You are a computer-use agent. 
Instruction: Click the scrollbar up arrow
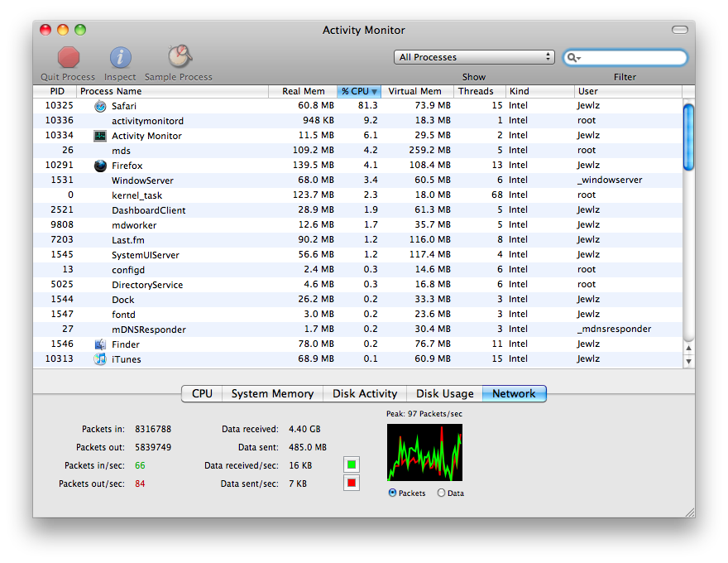coord(689,348)
